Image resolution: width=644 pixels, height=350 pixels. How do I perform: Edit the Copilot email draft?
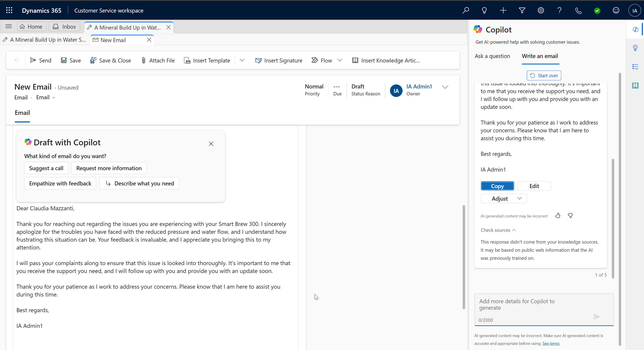coord(534,186)
